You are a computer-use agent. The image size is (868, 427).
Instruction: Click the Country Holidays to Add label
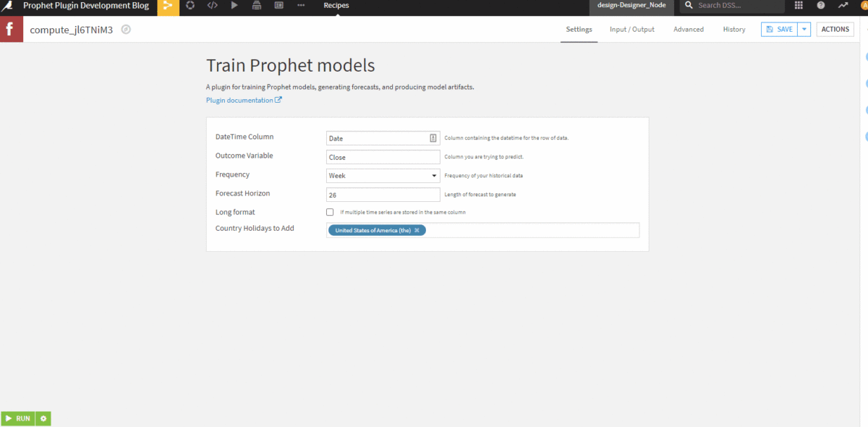coord(255,229)
